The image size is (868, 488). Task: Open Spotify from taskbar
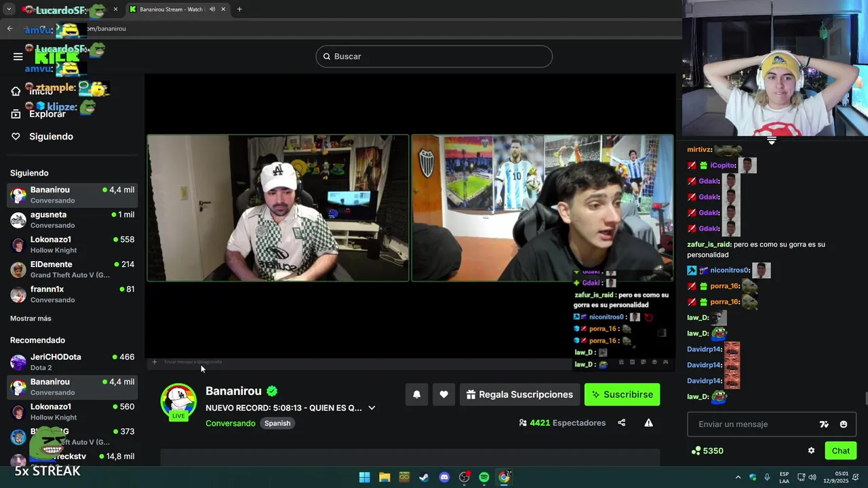click(x=484, y=477)
